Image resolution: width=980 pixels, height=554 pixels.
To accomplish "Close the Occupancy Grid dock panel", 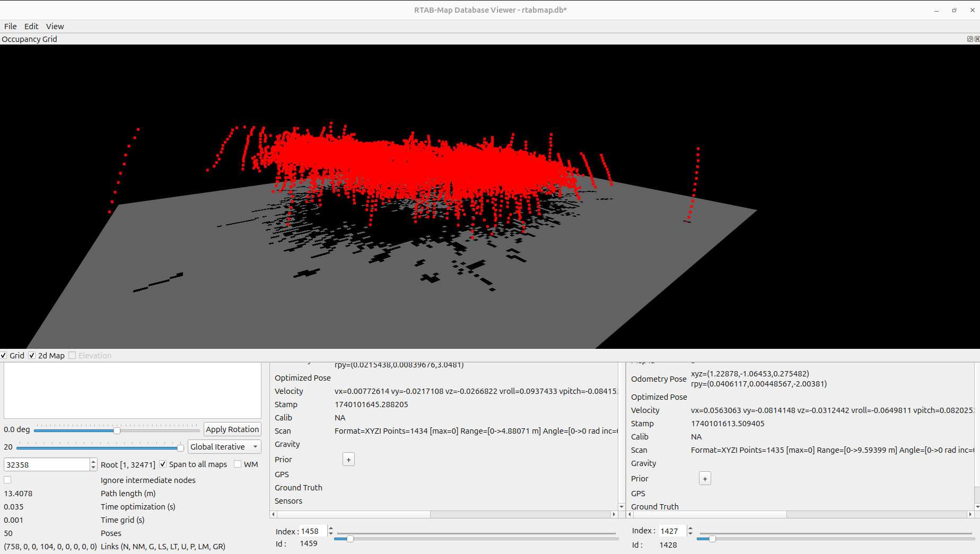I will pyautogui.click(x=977, y=39).
